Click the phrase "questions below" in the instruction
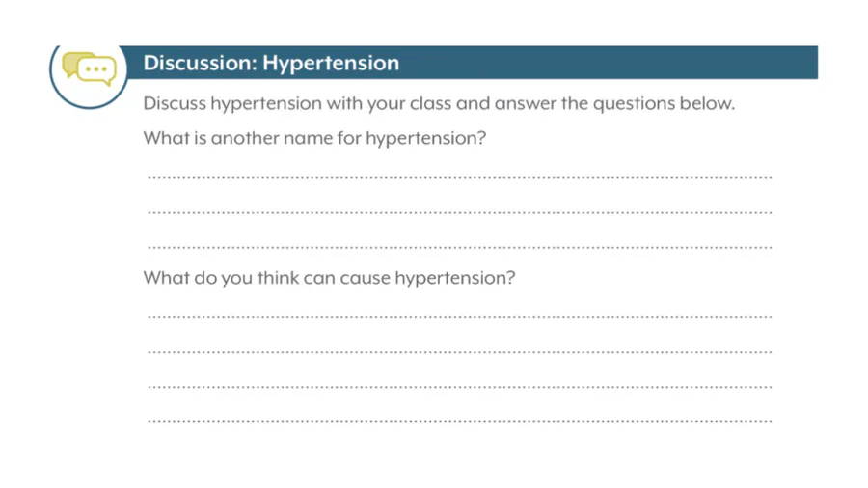Image resolution: width=868 pixels, height=488 pixels. click(x=664, y=103)
